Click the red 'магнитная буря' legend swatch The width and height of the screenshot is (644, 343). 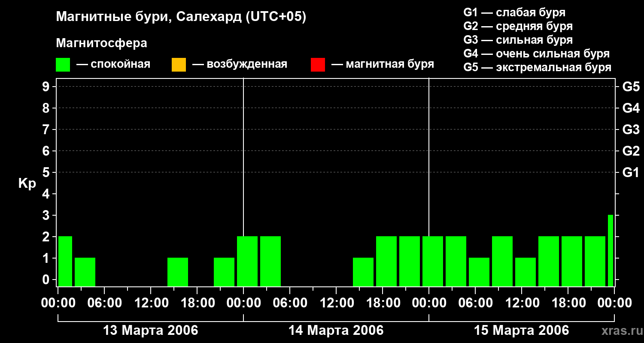[318, 65]
